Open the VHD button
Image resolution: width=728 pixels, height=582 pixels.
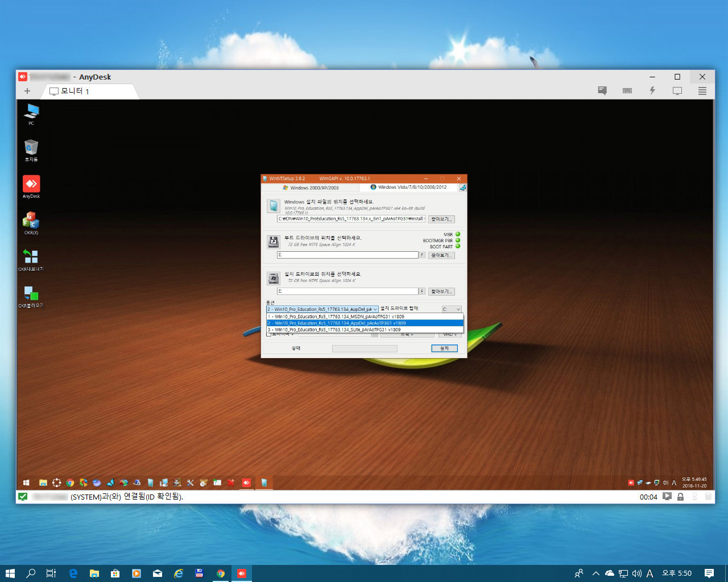(x=449, y=335)
